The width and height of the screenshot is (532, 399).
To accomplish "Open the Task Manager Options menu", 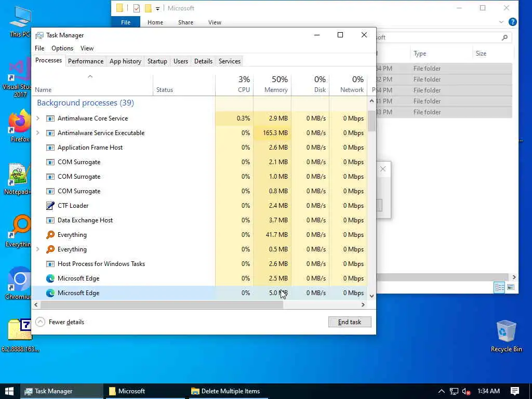I will [62, 48].
